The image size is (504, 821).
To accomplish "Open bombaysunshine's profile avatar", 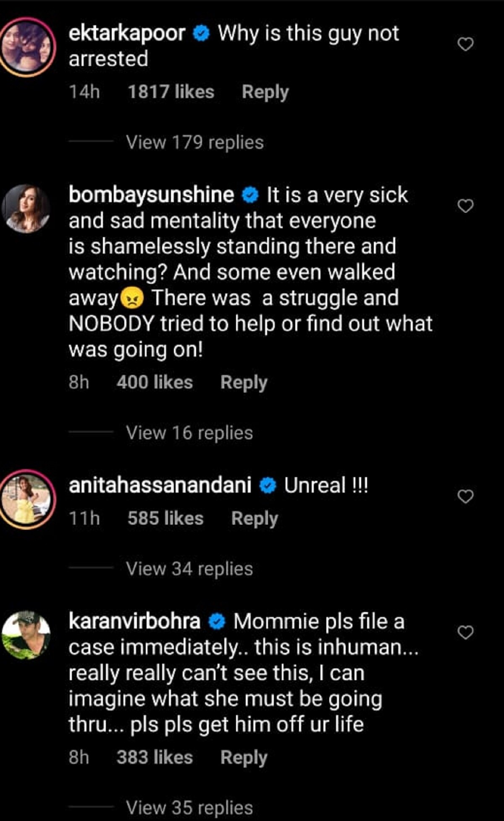I will tap(26, 209).
